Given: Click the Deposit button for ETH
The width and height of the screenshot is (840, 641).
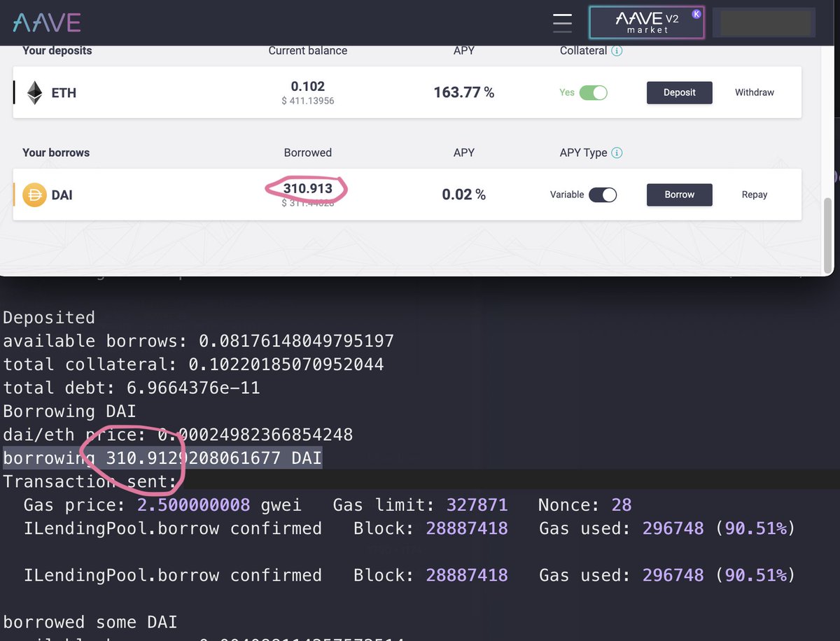Looking at the screenshot, I should [679, 92].
